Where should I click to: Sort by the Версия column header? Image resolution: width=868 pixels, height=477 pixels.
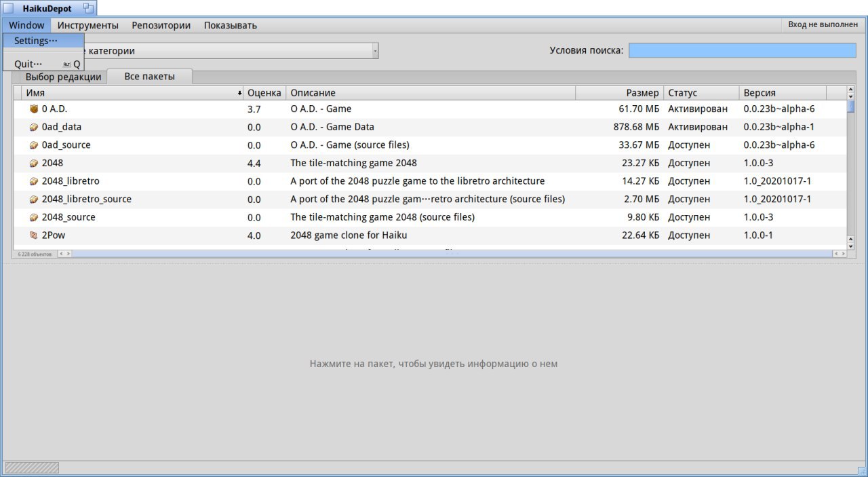[783, 93]
